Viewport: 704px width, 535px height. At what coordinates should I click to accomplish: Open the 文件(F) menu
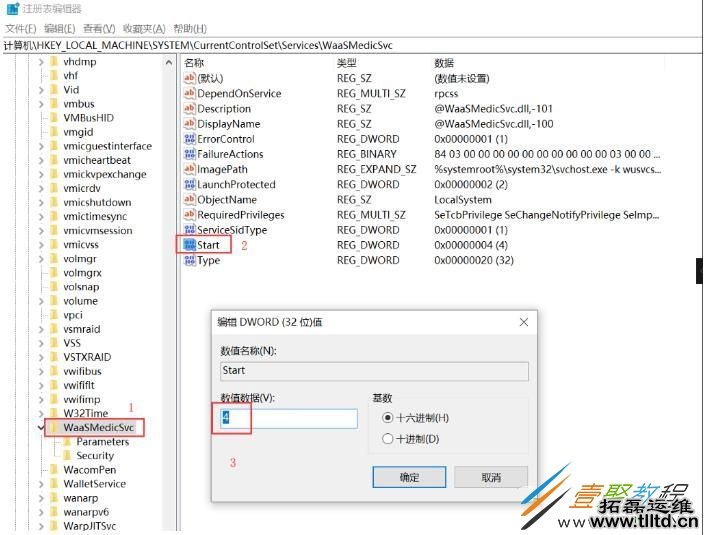(x=21, y=29)
